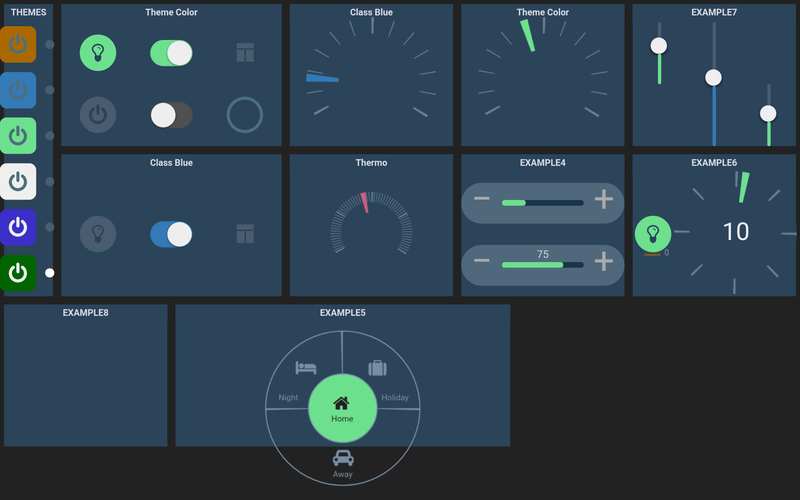Image resolution: width=800 pixels, height=500 pixels.
Task: Click the EXAMPLE4 card title
Action: tap(543, 163)
